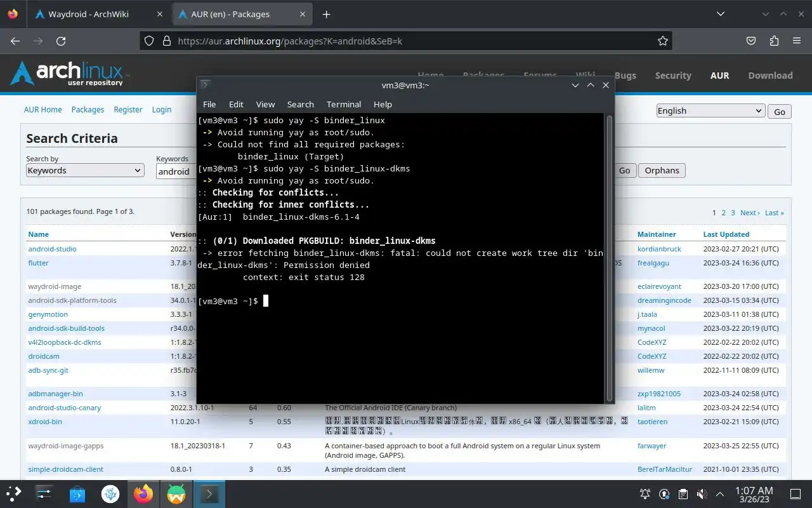Image resolution: width=812 pixels, height=508 pixels.
Task: Reload the AUR page
Action: click(x=61, y=41)
